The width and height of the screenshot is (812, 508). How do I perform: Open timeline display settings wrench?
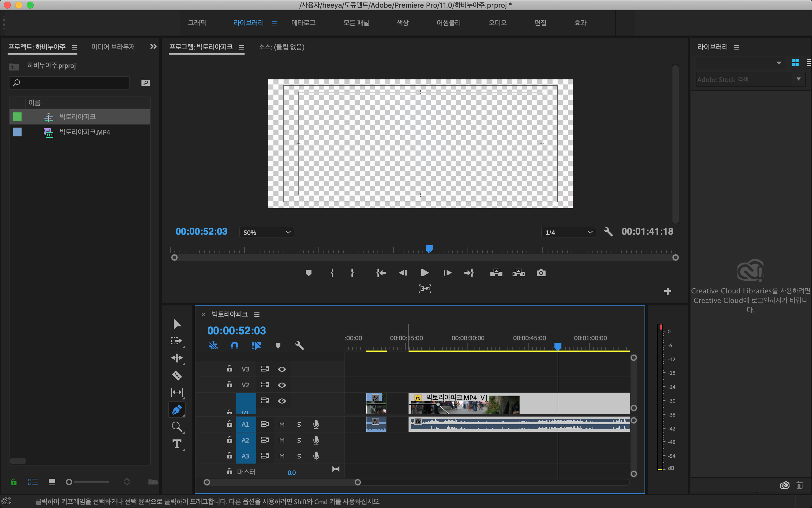(x=299, y=345)
